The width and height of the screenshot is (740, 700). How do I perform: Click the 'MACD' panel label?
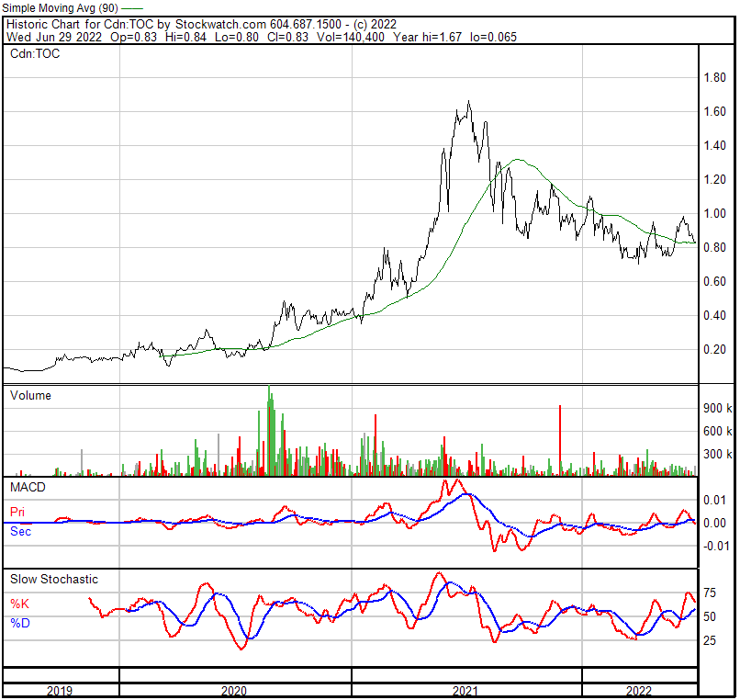(x=28, y=488)
